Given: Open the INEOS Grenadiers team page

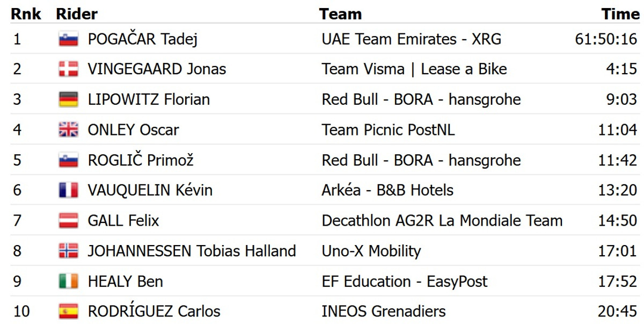Looking at the screenshot, I should [x=384, y=312].
